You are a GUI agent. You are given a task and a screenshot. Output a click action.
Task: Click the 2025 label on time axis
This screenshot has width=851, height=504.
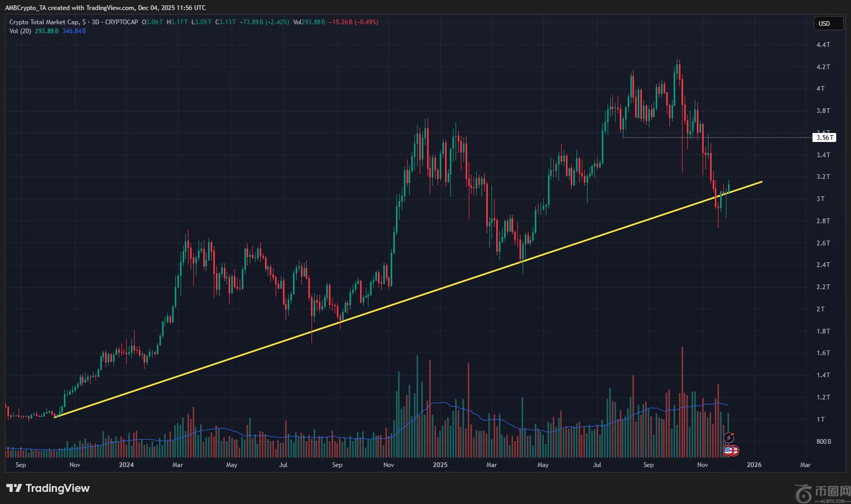(x=440, y=465)
